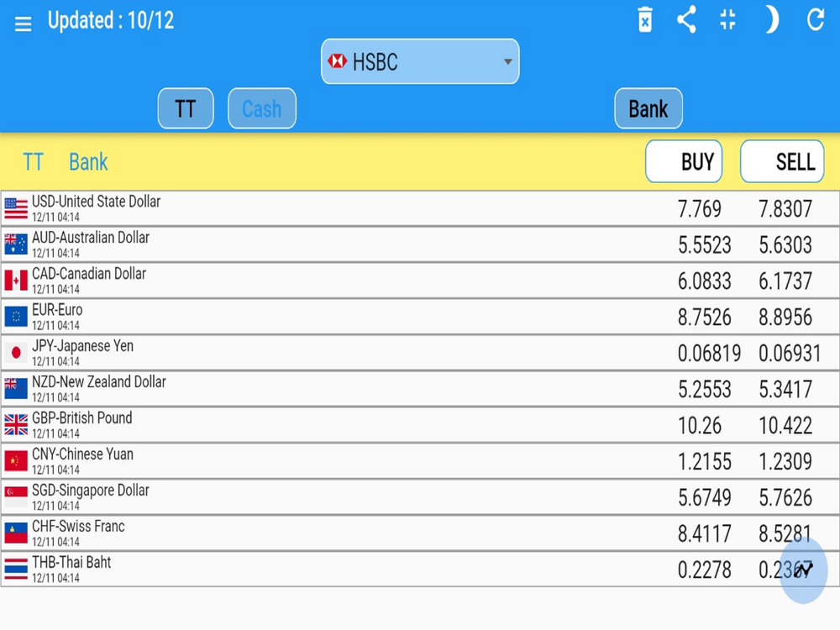The height and width of the screenshot is (630, 840).
Task: Tap the trash delete icon
Action: [x=645, y=20]
